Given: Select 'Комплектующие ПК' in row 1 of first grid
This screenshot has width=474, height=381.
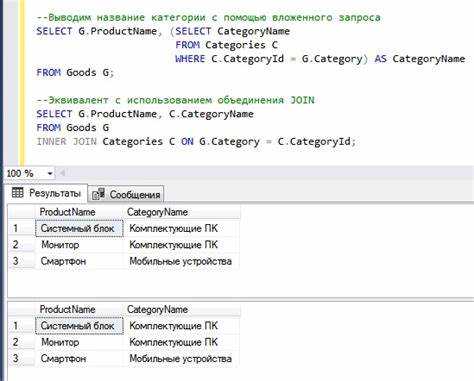Looking at the screenshot, I should click(182, 228).
